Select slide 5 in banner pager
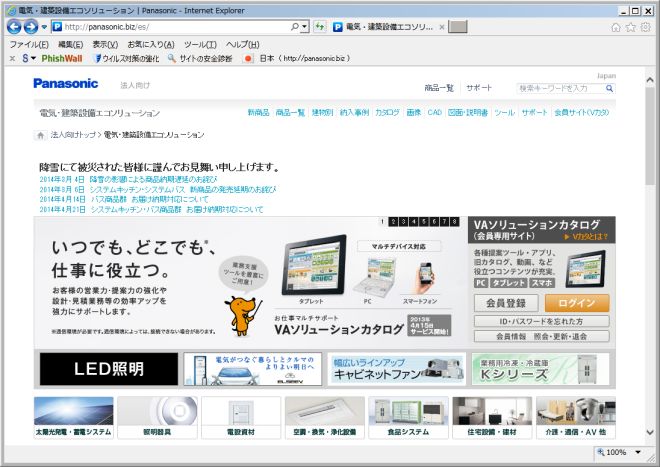Viewport: 660px width, 467px height. (x=424, y=221)
